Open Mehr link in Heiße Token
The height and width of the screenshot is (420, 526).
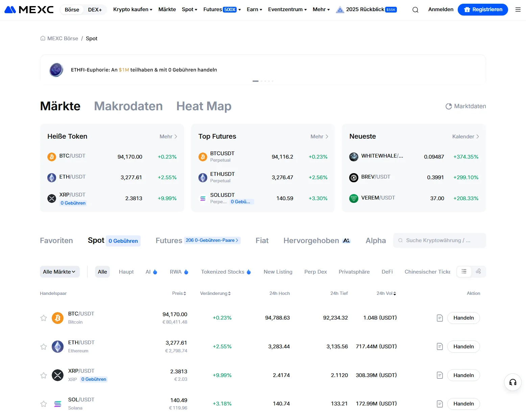coord(168,137)
